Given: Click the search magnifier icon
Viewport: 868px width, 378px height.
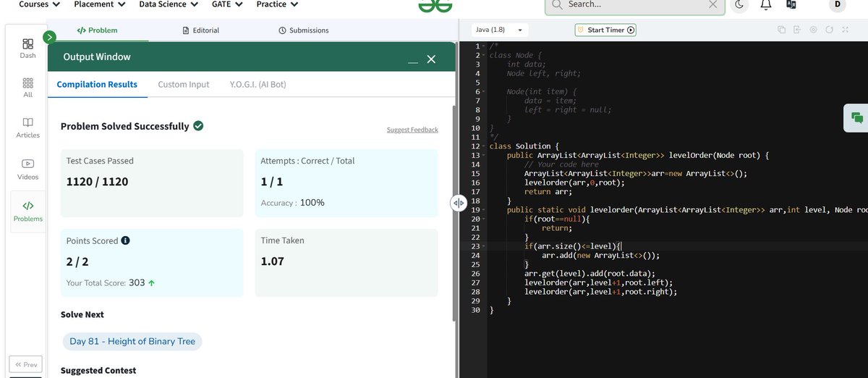Looking at the screenshot, I should pyautogui.click(x=557, y=4).
